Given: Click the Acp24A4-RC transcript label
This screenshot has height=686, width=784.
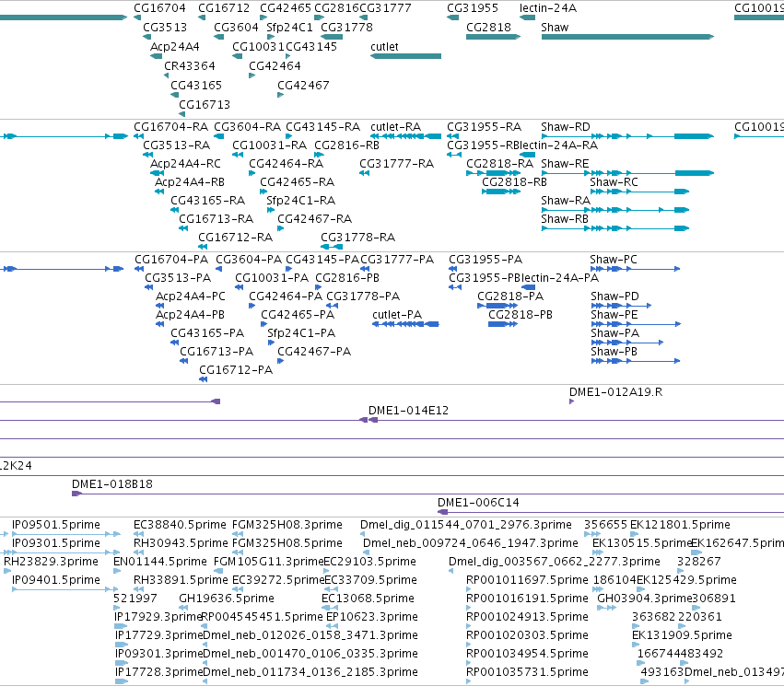Looking at the screenshot, I should [x=185, y=164].
